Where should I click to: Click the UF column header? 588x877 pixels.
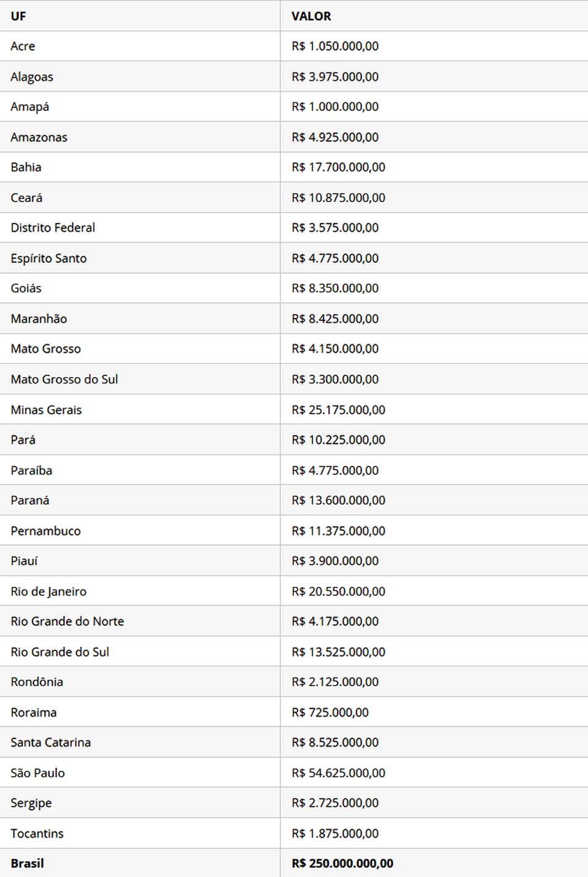(x=18, y=16)
